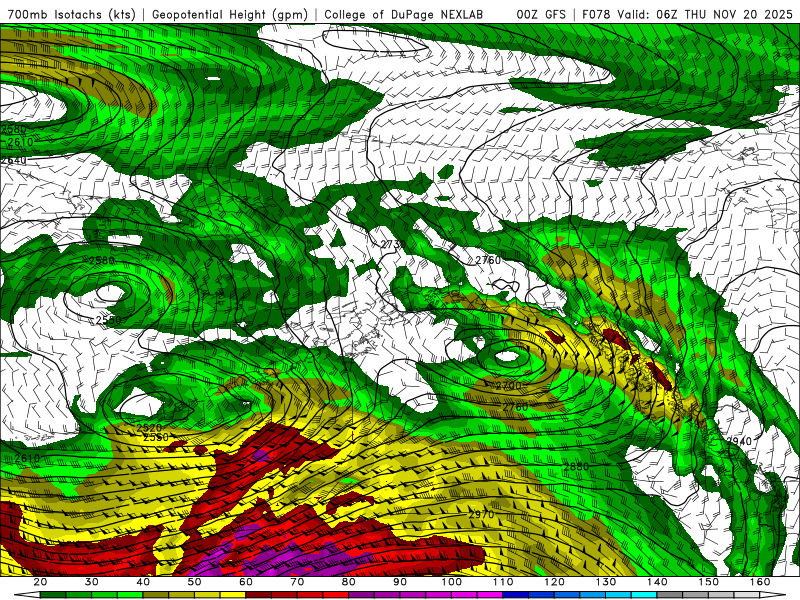Click the 2880 height contour label
Screen dimensions: 800x600
(576, 466)
